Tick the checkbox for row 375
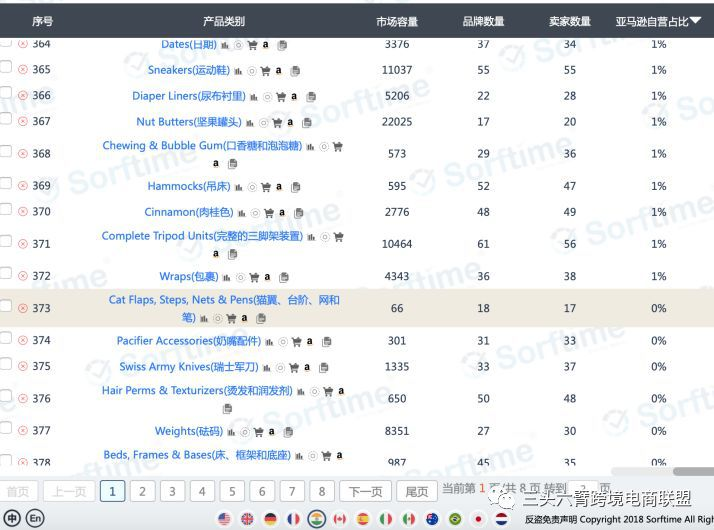The image size is (714, 530). (x=5, y=363)
